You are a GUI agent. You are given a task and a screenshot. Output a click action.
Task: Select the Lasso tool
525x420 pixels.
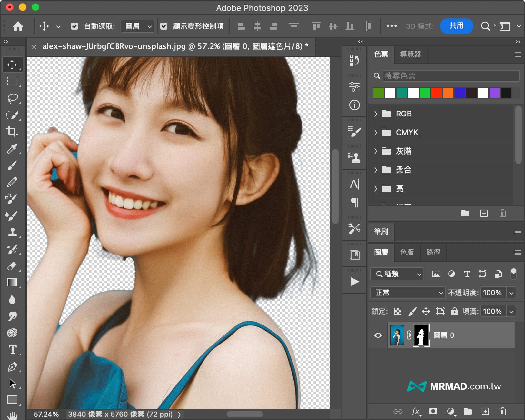12,98
